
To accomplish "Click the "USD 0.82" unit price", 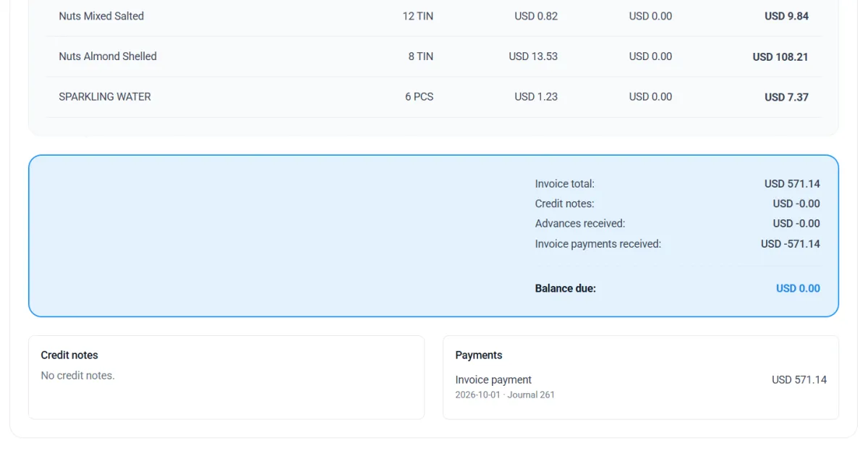I will (x=536, y=16).
